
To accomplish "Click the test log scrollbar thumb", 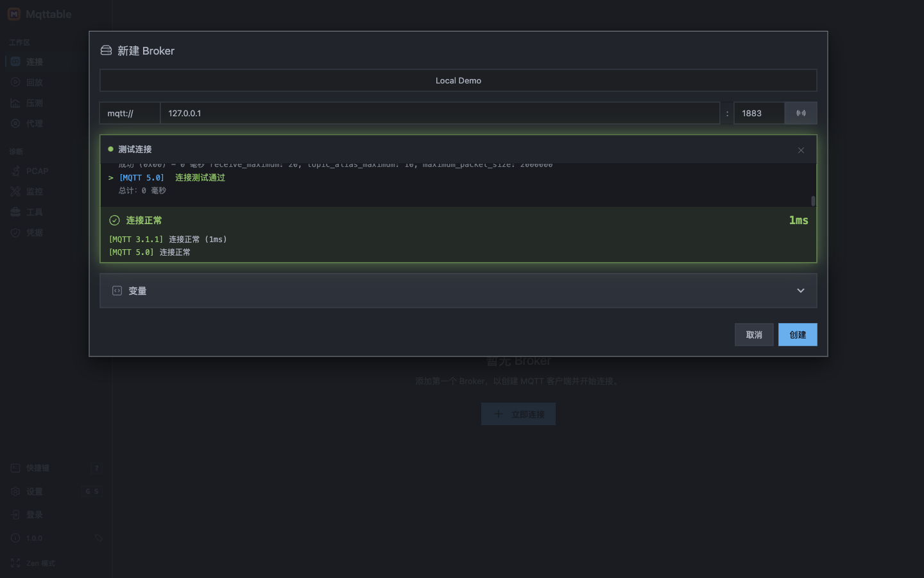I will (x=813, y=201).
